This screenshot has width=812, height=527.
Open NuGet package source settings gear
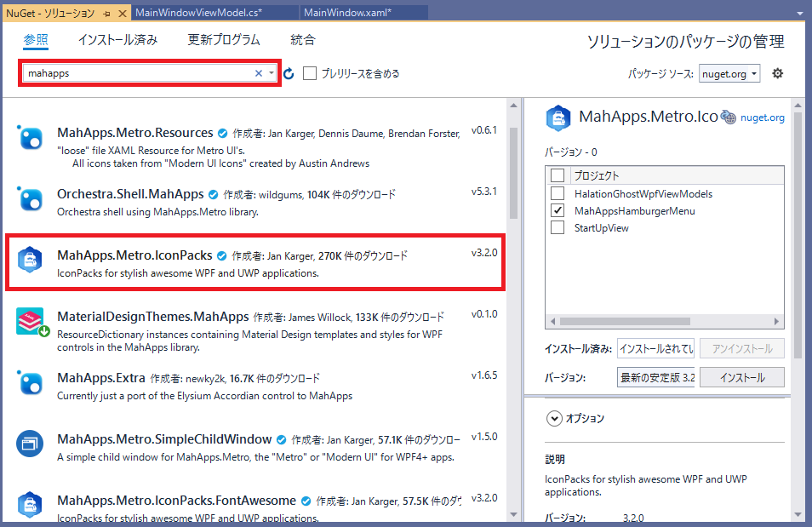[777, 73]
